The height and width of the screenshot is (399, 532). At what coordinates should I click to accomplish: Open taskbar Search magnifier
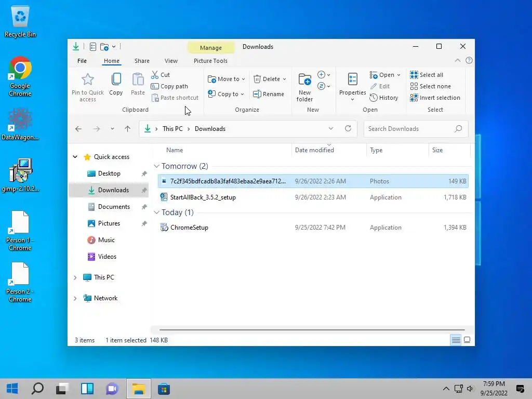tap(37, 389)
